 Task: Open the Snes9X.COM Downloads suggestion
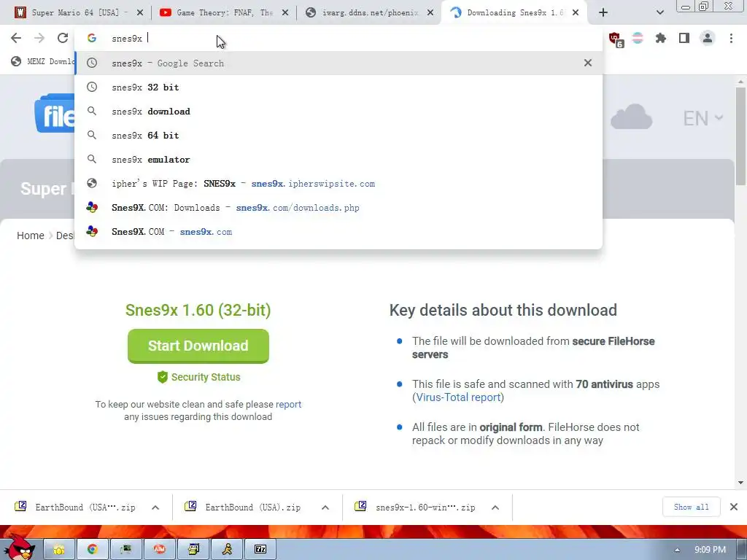[x=338, y=208]
